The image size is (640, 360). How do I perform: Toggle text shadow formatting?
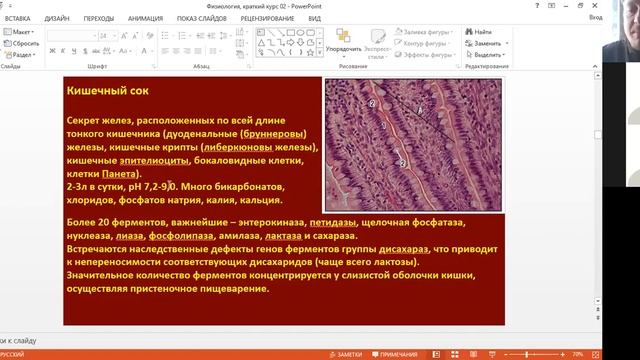85,51
